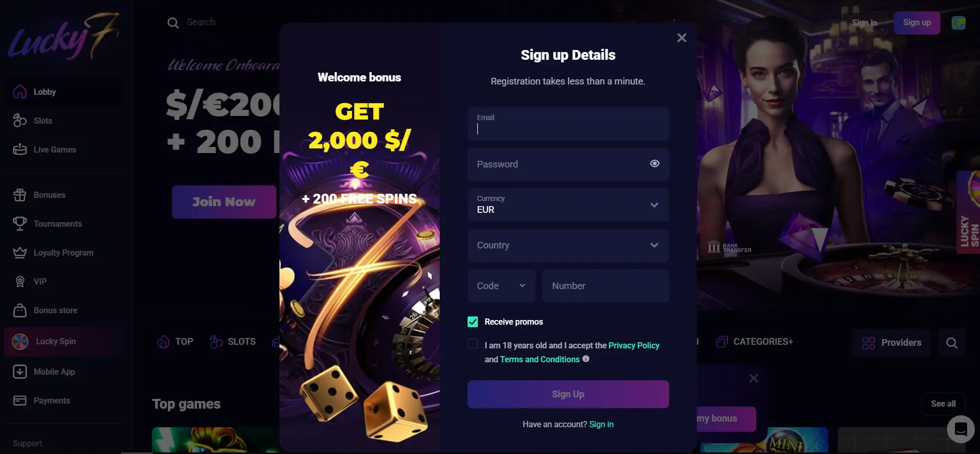980x454 pixels.
Task: Open the games search magnifier icon
Action: pyautogui.click(x=952, y=343)
